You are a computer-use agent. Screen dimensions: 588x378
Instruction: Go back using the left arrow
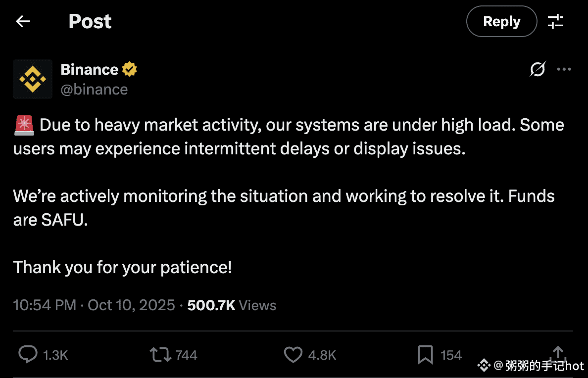(x=23, y=21)
